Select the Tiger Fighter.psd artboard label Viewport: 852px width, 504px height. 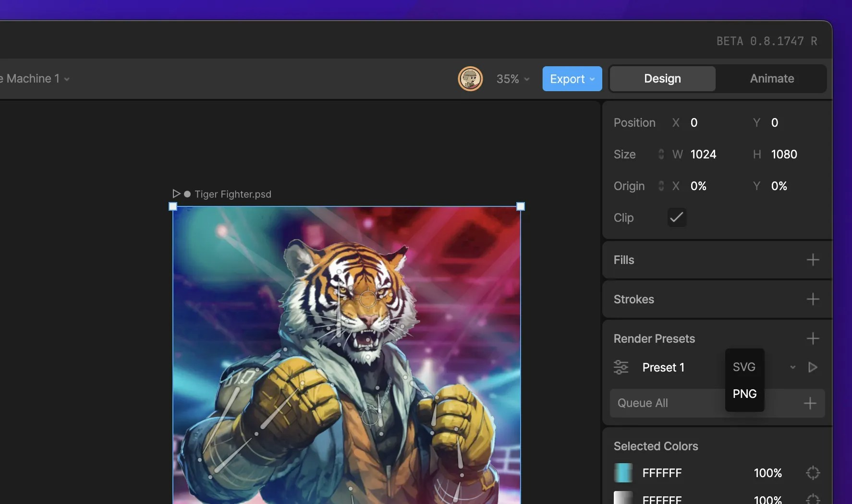point(233,194)
